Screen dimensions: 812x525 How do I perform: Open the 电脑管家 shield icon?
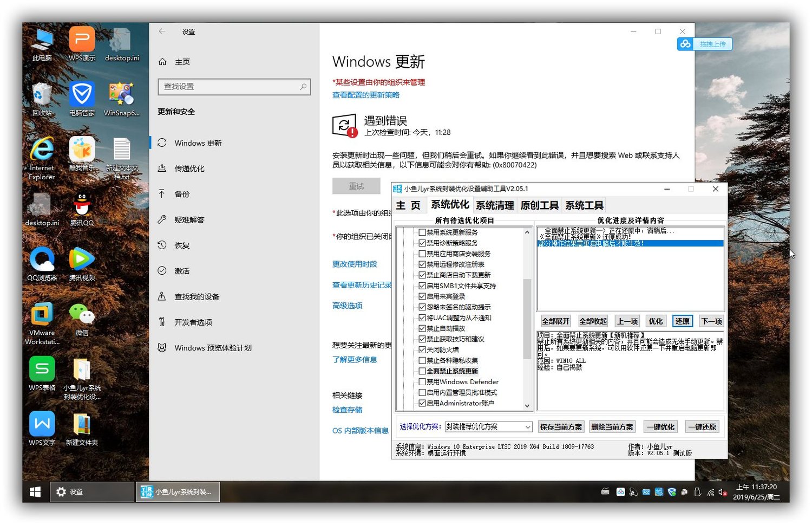(82, 95)
